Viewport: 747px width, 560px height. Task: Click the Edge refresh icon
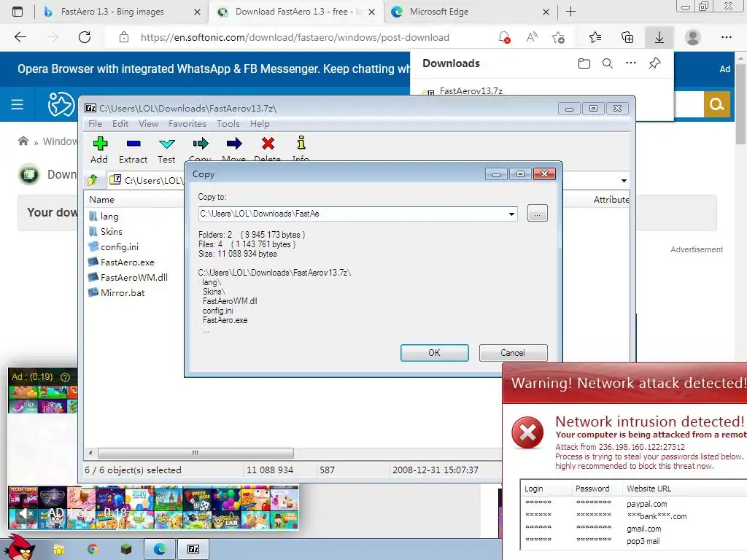coord(85,37)
